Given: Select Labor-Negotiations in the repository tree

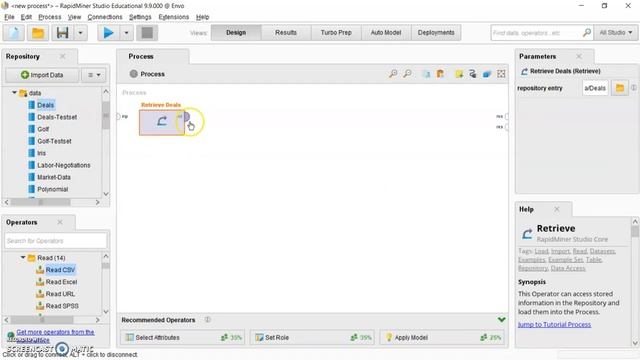Looking at the screenshot, I should (x=64, y=165).
